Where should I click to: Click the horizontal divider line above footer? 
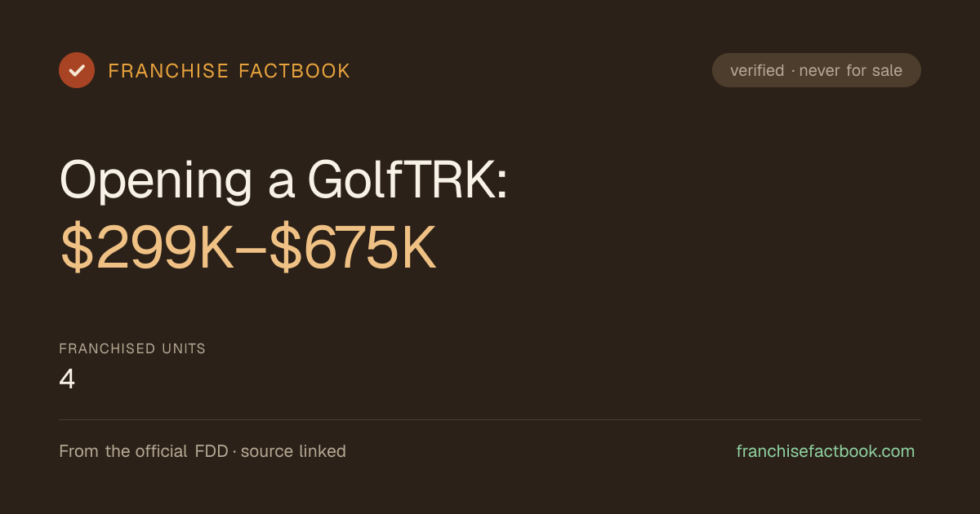pos(490,419)
